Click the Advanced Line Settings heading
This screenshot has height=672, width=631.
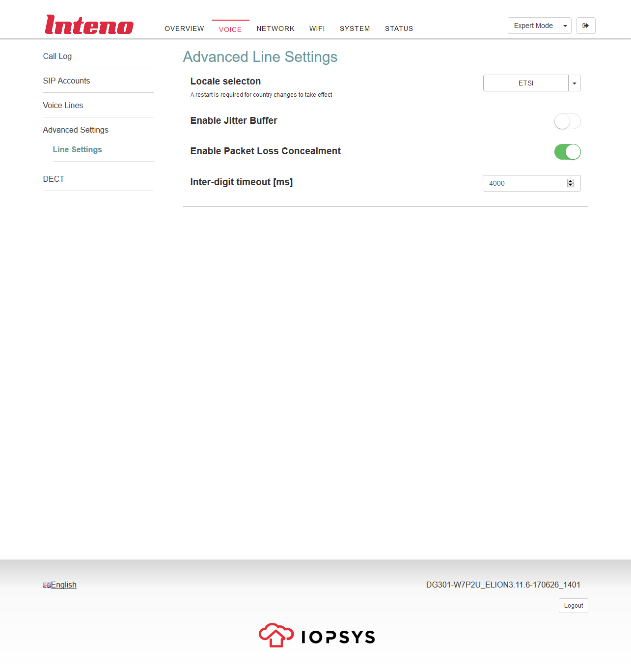click(x=260, y=57)
